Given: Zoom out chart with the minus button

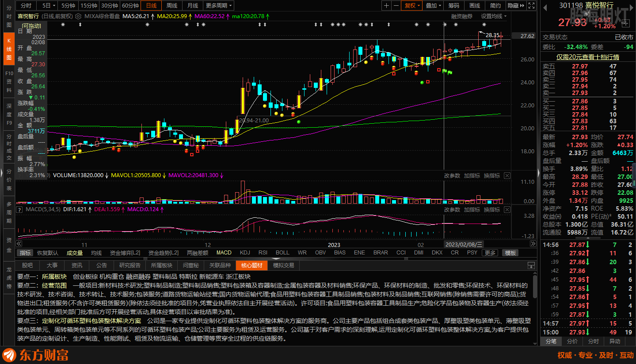Looking at the screenshot, I should click(396, 5).
